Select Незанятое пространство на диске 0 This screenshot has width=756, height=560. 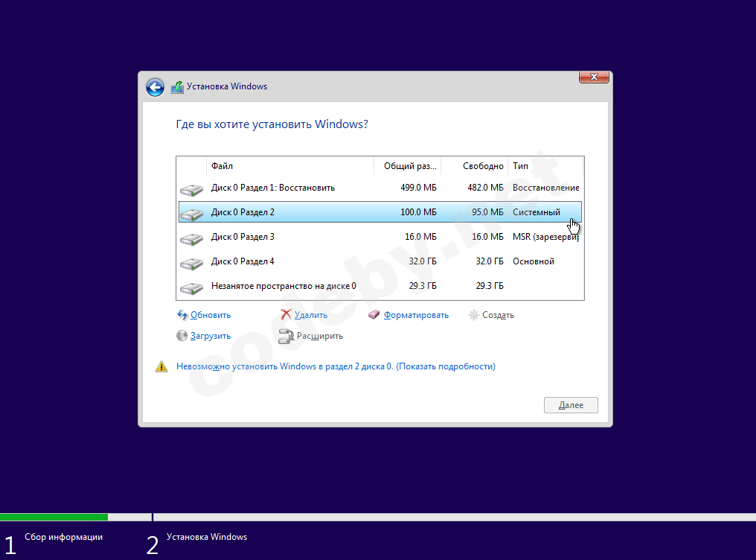[x=380, y=286]
